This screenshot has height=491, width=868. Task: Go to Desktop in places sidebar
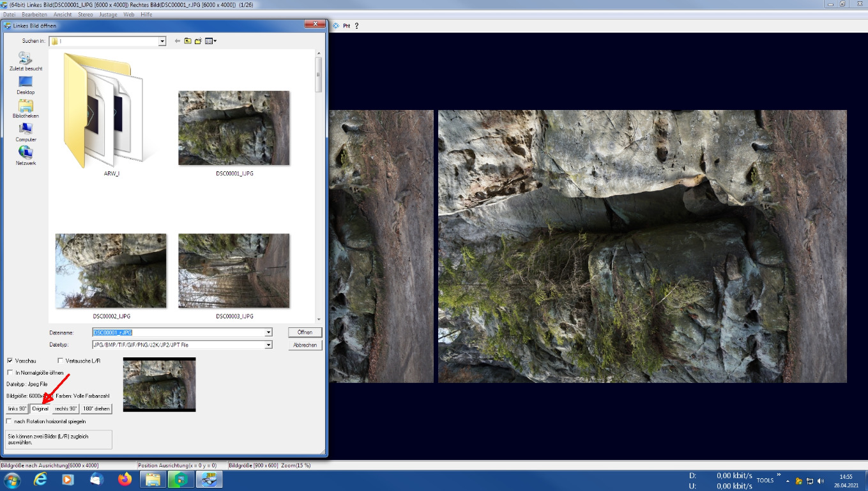(x=26, y=85)
